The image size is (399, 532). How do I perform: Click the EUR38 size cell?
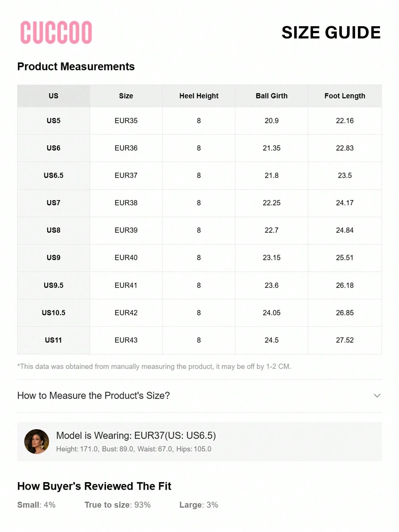click(x=126, y=203)
